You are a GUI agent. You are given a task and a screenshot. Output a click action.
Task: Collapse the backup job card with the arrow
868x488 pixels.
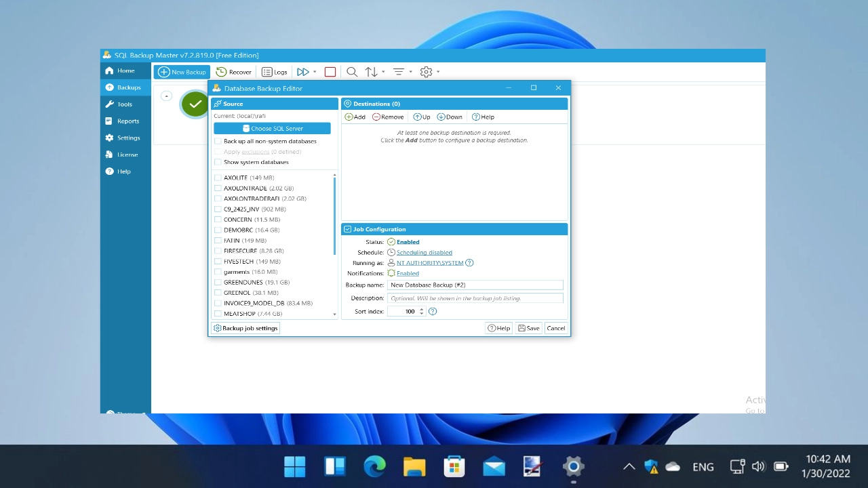[166, 96]
